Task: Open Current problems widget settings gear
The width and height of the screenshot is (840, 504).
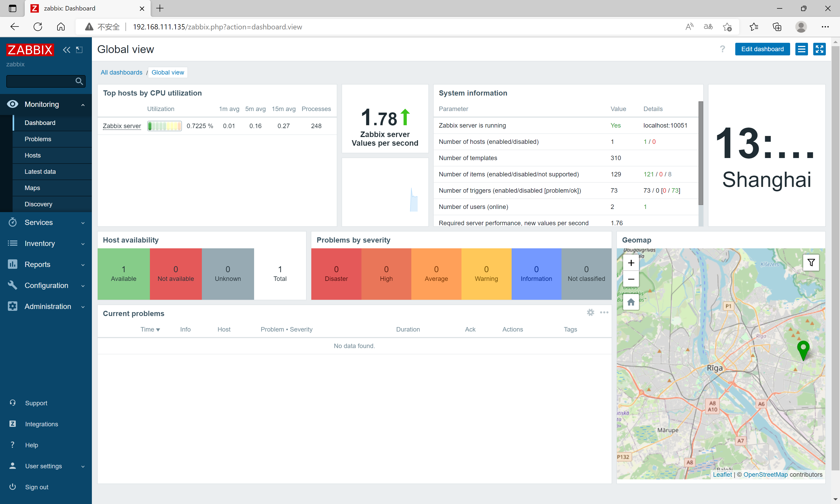Action: pos(591,312)
